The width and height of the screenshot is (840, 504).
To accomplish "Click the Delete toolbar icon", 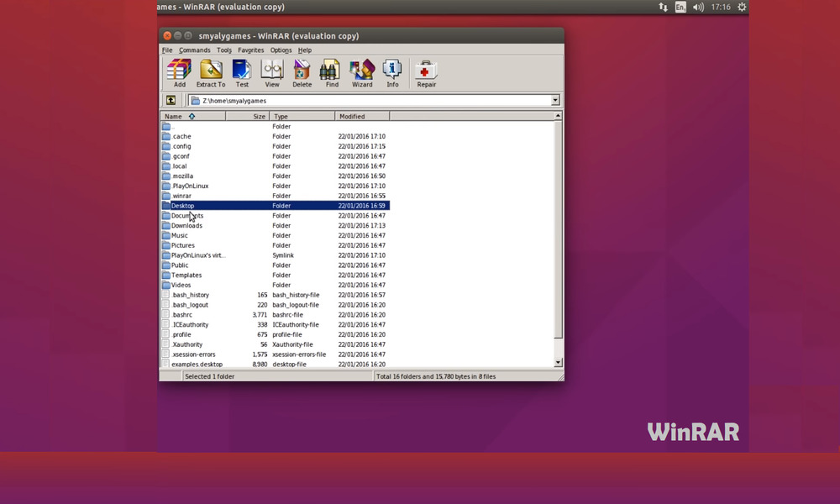I will 302,73.
